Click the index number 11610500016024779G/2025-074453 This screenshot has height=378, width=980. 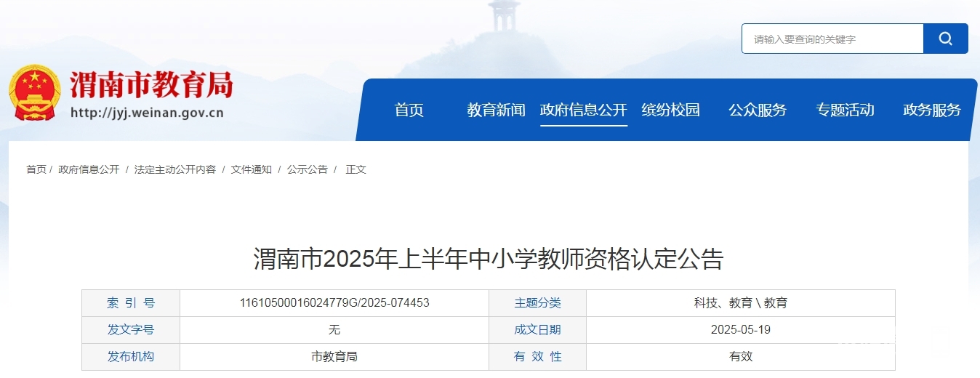pos(334,303)
